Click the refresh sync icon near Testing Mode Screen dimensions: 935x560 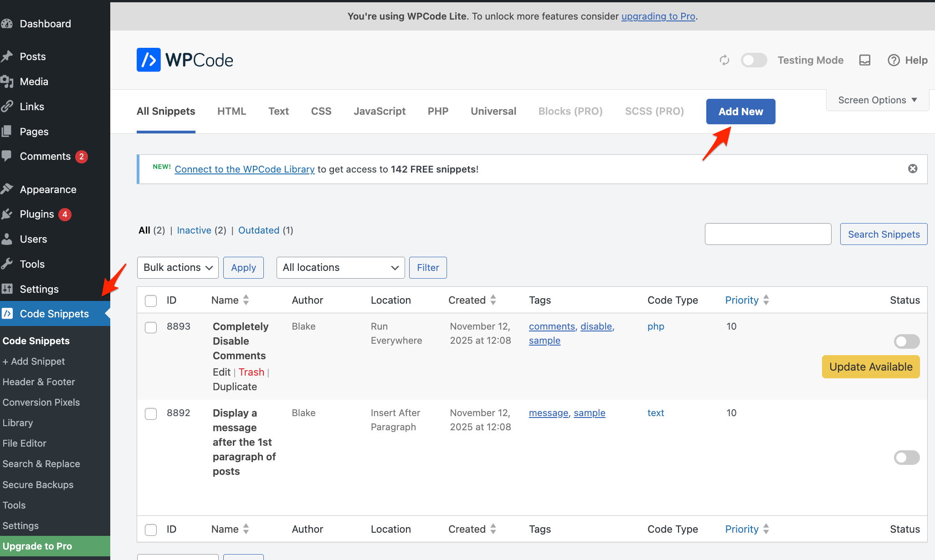(x=724, y=60)
